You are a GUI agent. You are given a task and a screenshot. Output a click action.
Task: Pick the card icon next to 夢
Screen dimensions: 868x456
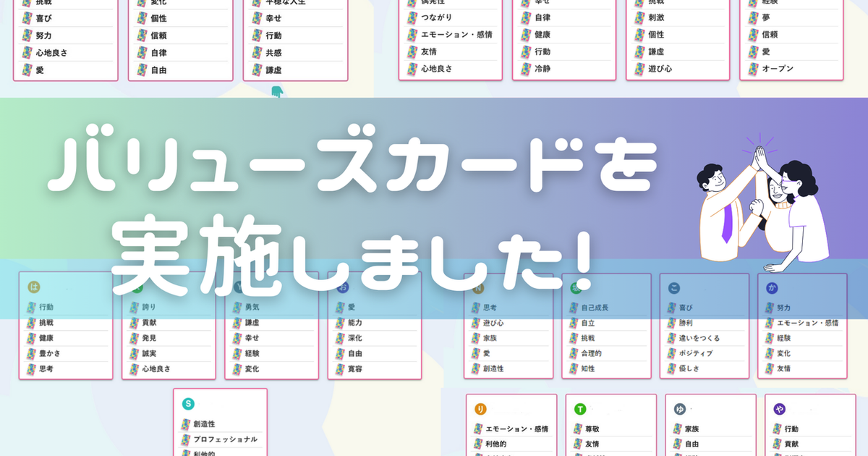click(754, 17)
